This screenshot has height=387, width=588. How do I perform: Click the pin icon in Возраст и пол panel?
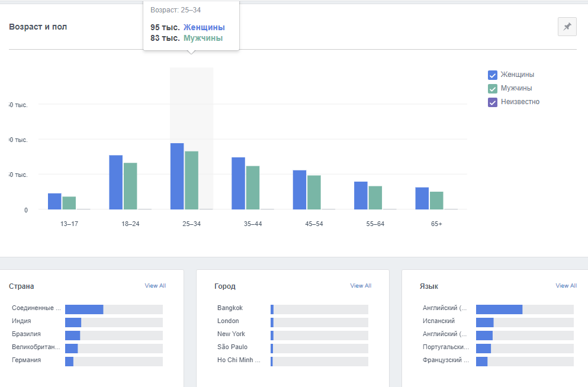click(x=567, y=27)
